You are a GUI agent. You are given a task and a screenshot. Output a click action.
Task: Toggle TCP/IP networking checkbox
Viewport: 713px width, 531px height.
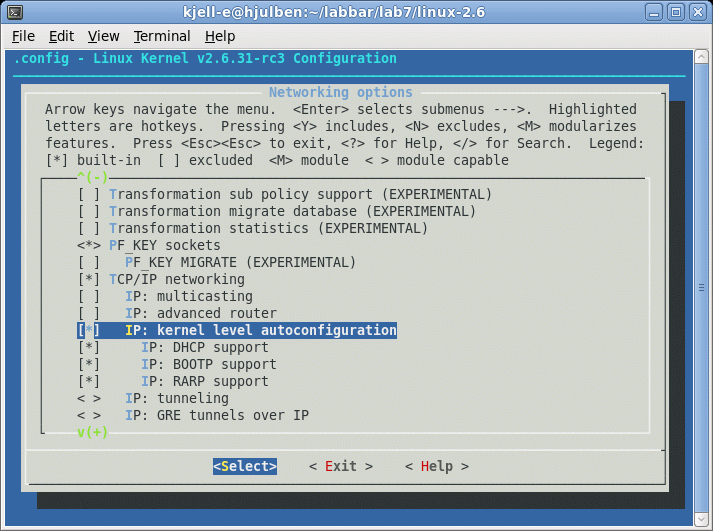tap(89, 279)
